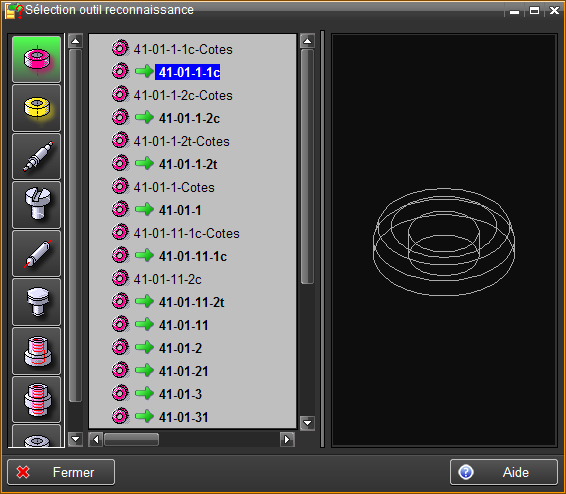Choose the slotted screw tool icon
Screen dimensions: 566x494
36,205
